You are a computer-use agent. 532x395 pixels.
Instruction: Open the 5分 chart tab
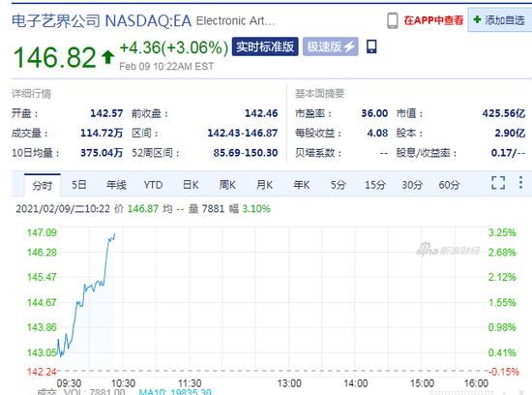click(x=339, y=185)
